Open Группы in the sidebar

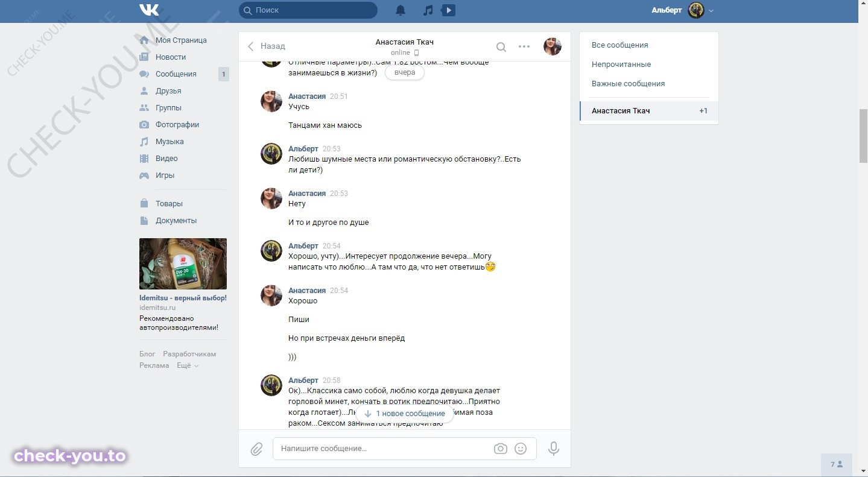tap(168, 108)
